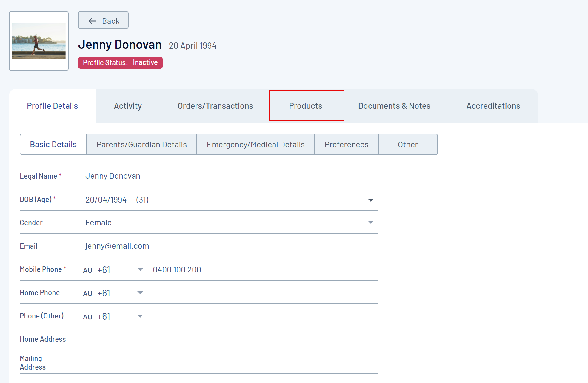Expand the Mobile Phone country code dropdown
The image size is (588, 383).
pyautogui.click(x=140, y=269)
